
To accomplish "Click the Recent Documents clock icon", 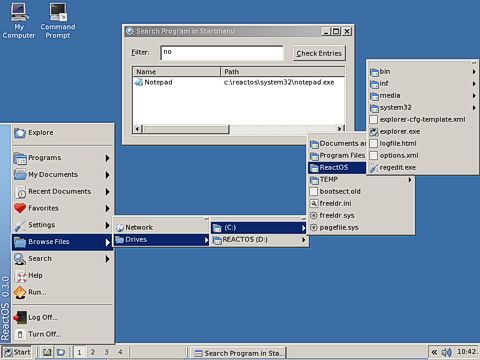I will [x=20, y=192].
